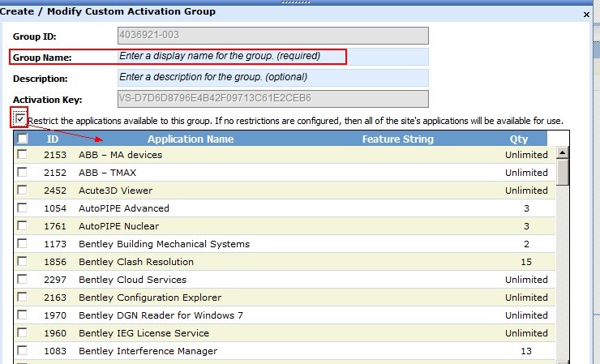Viewport: 600px width, 364px height.
Task: Enable the AutoPIPE Advanced checkbox
Action: tap(23, 208)
